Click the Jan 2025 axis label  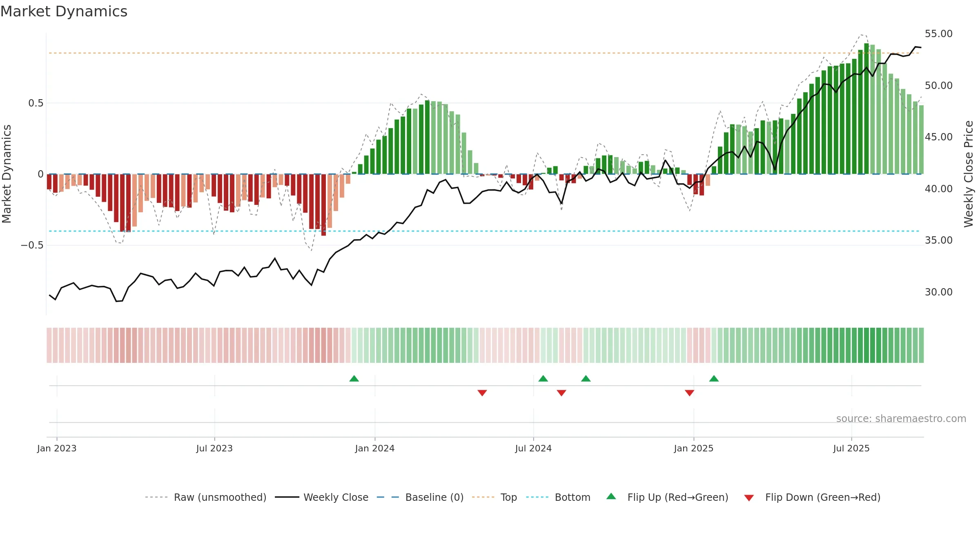[x=694, y=448]
